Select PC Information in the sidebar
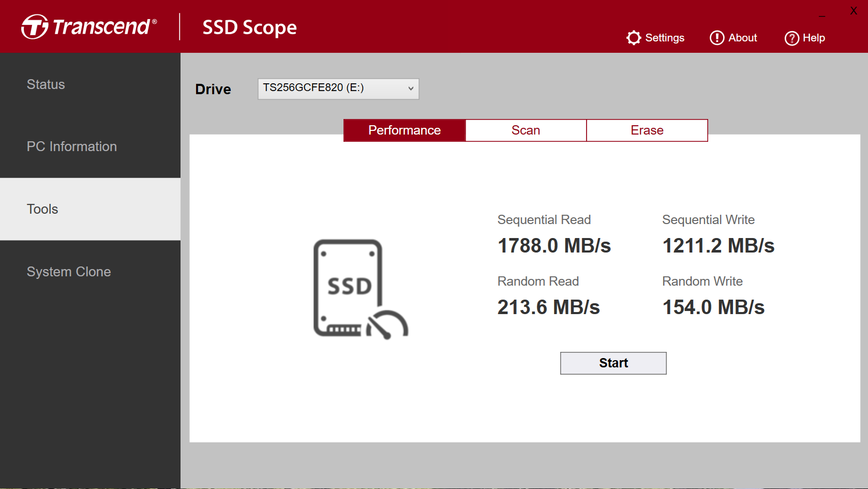Image resolution: width=868 pixels, height=489 pixels. click(72, 146)
